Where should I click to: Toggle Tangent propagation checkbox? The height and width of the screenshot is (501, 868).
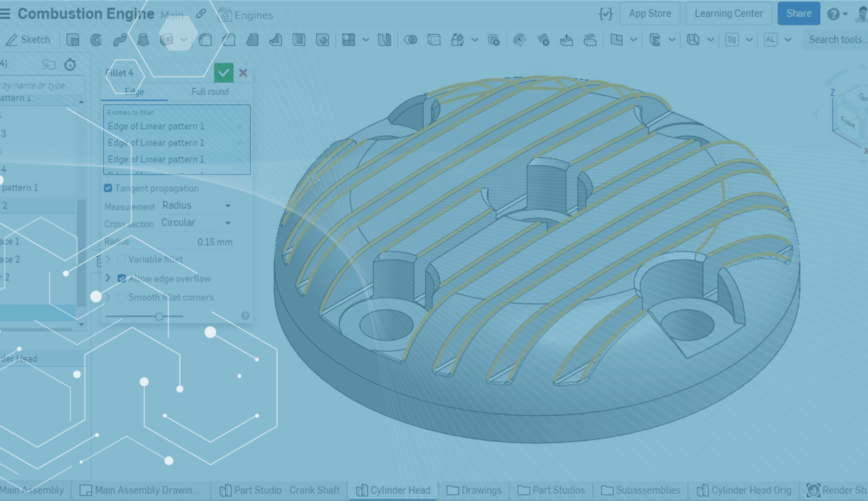pyautogui.click(x=108, y=188)
